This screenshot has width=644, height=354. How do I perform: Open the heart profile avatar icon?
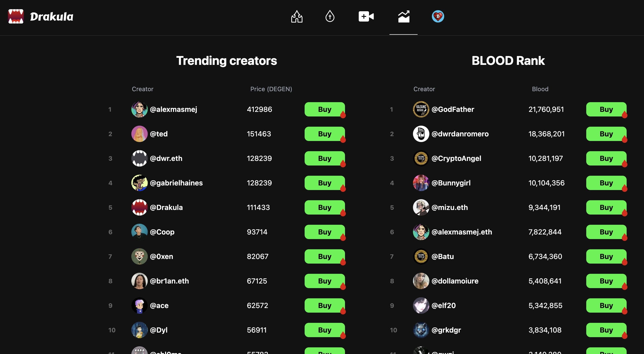click(x=438, y=17)
